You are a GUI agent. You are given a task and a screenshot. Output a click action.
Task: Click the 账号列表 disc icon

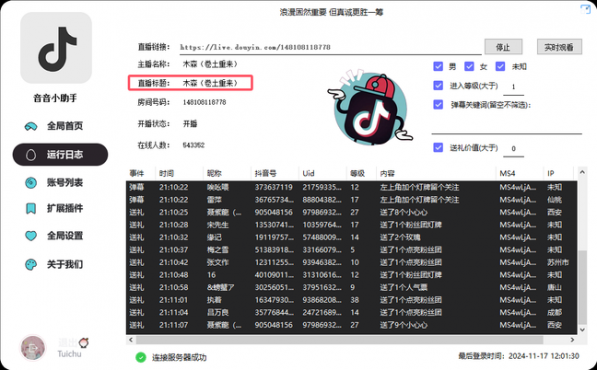click(31, 183)
